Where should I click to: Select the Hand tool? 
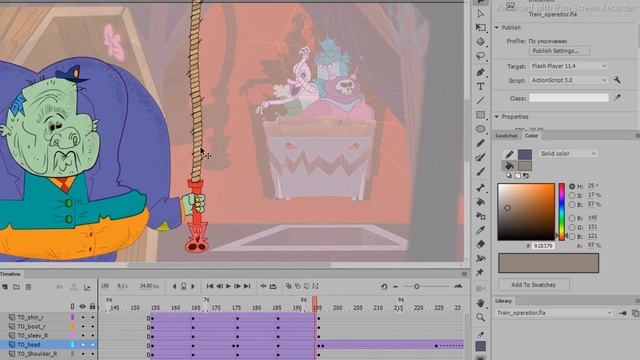[x=481, y=303]
